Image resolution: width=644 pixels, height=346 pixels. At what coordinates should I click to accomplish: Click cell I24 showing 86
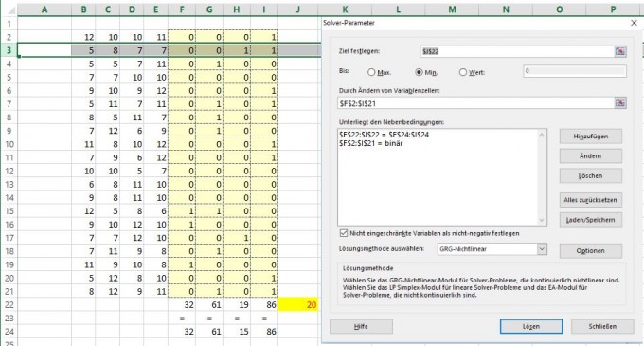tap(264, 332)
